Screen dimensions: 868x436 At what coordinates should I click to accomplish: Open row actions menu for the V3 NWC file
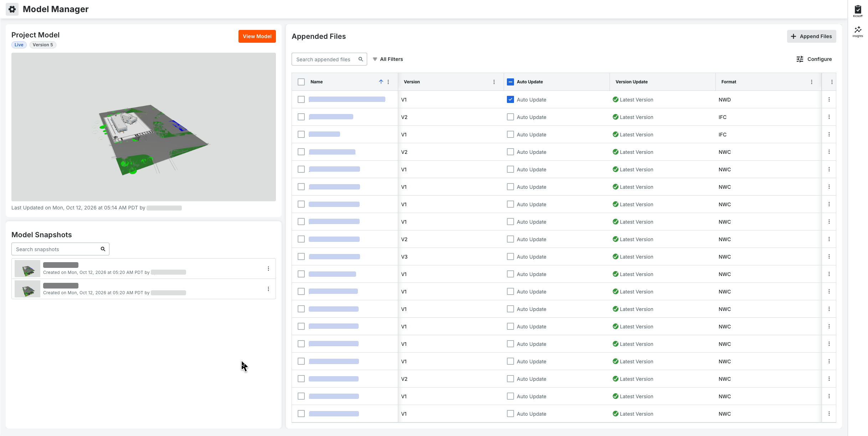click(x=829, y=256)
